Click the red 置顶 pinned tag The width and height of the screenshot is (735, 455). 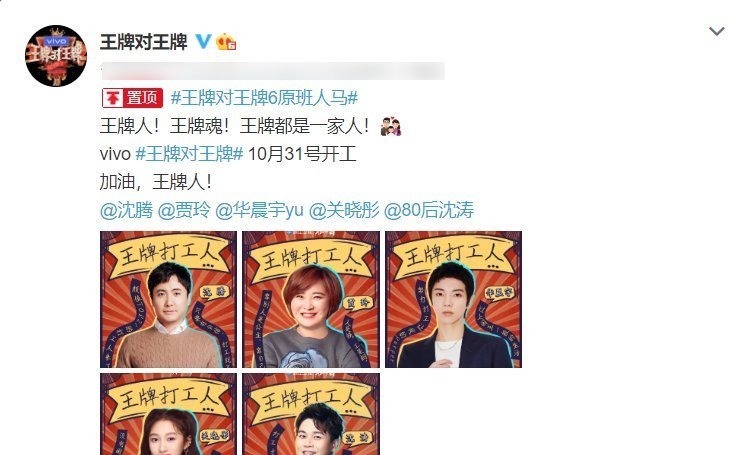click(133, 98)
